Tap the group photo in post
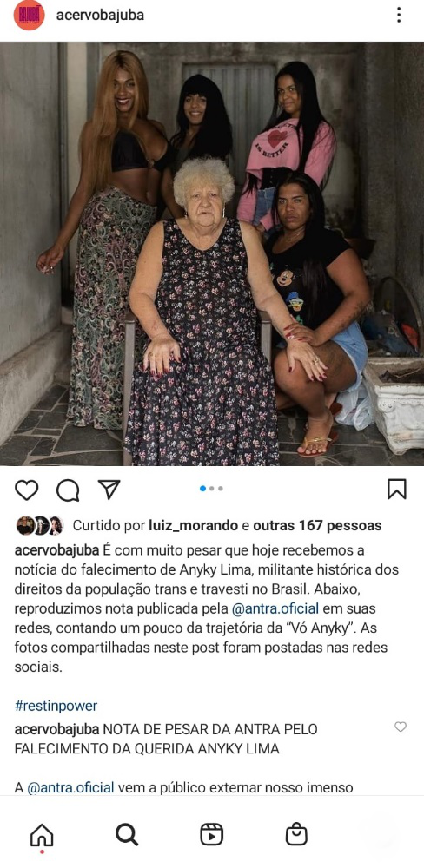Screen dimensions: 424x868 click(212, 254)
